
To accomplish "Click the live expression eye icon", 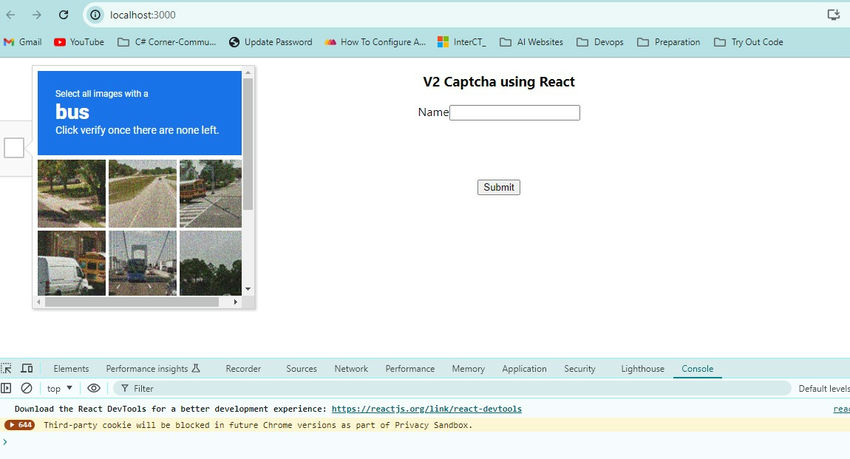I will click(94, 388).
